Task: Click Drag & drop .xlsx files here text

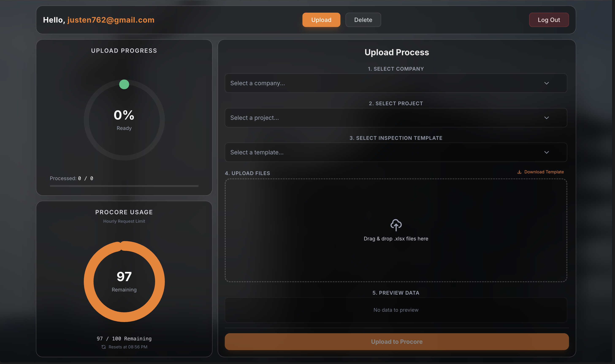Action: (396, 239)
